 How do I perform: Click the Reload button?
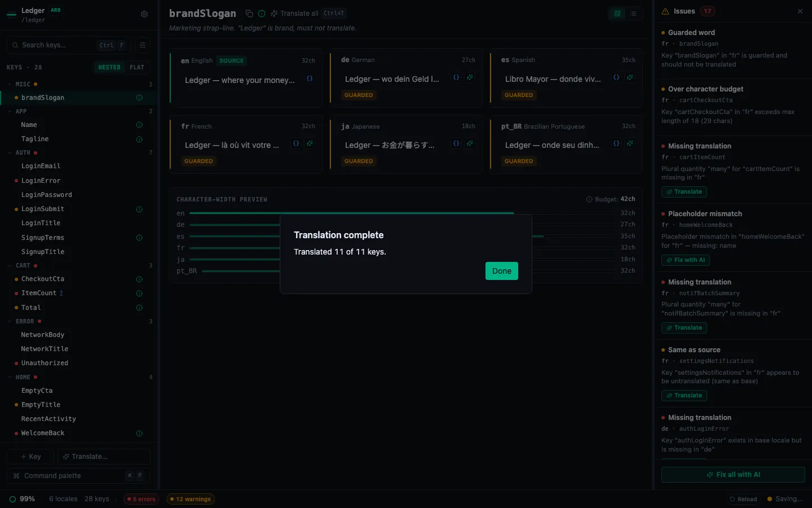point(743,499)
